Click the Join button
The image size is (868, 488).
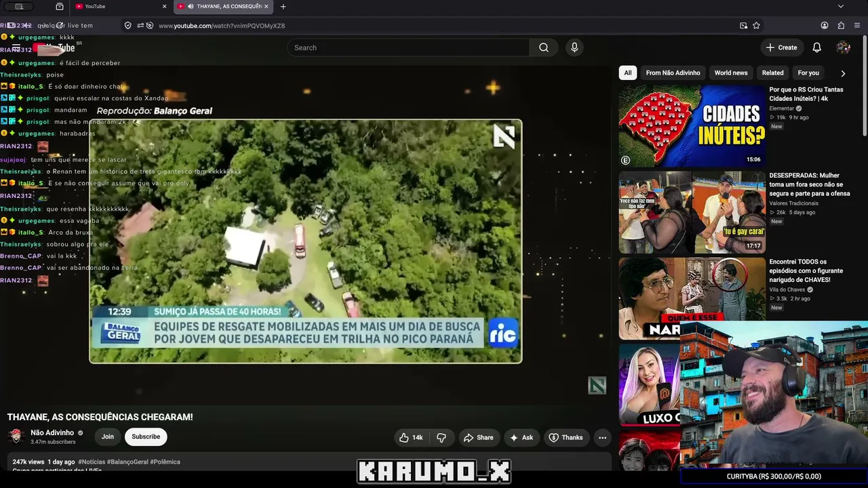coord(108,436)
